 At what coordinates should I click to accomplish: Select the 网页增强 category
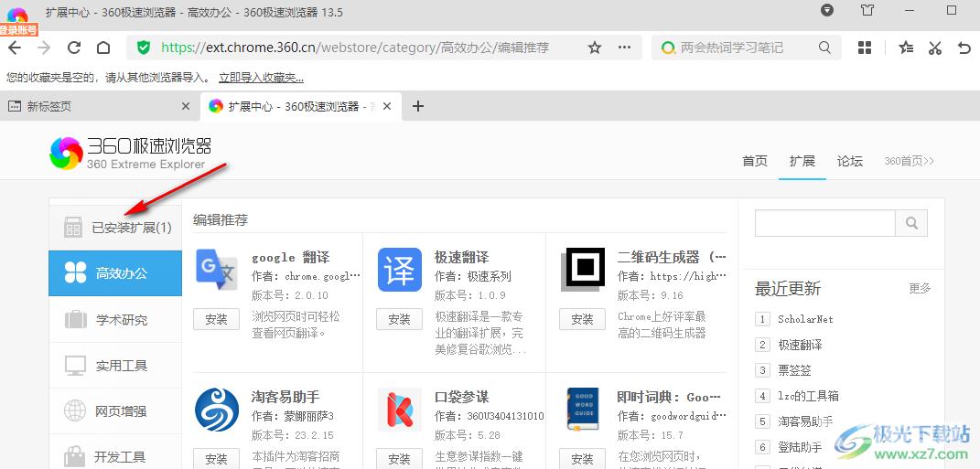click(x=115, y=411)
